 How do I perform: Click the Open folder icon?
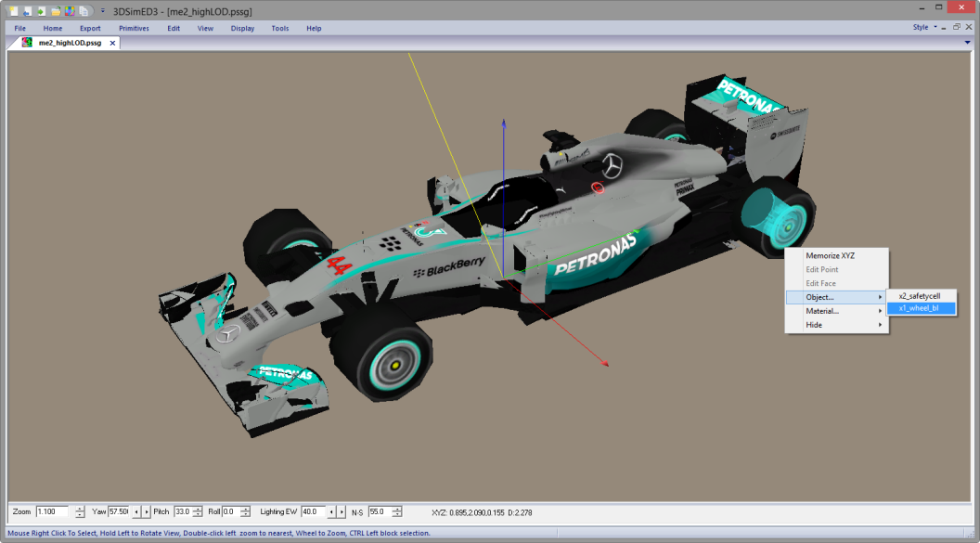click(x=56, y=11)
